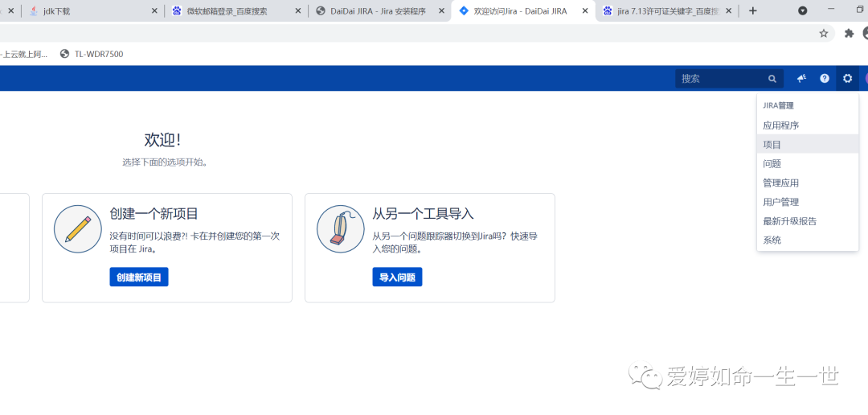Viewport: 868px width, 415px height.
Task: Click the 创建新项目 button
Action: click(x=139, y=277)
